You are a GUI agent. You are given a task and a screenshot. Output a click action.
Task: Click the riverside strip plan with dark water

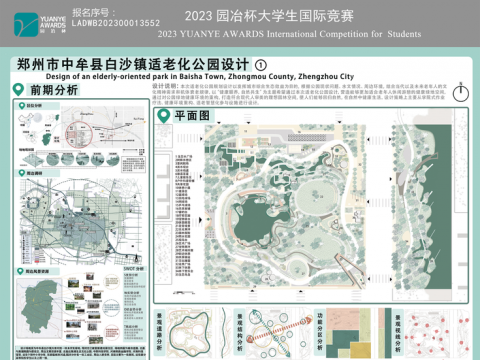click(422, 208)
